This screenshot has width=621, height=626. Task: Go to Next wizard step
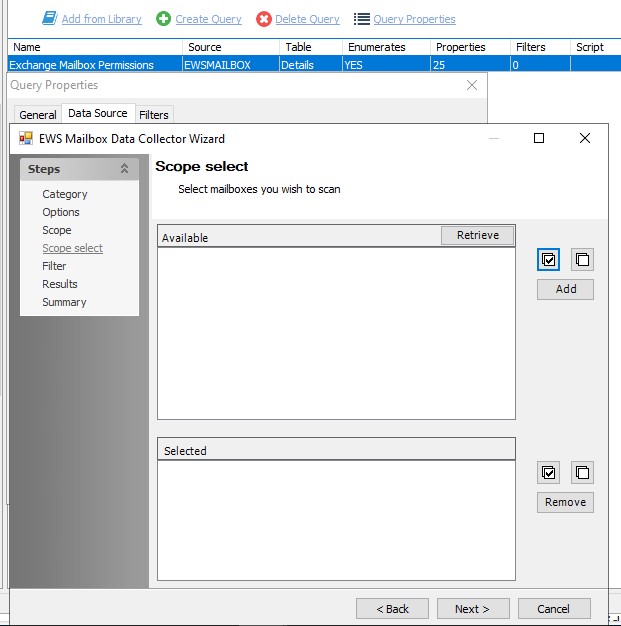(x=473, y=608)
